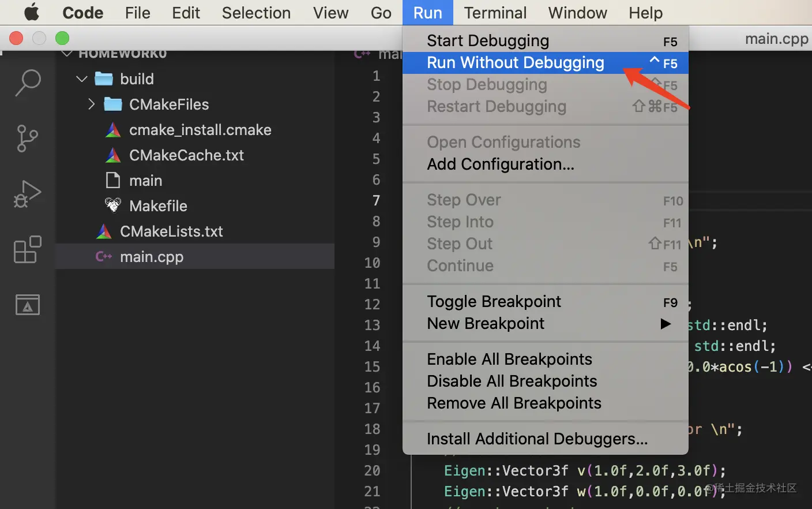Image resolution: width=812 pixels, height=509 pixels.
Task: Open the Extensions view
Action: (x=27, y=249)
